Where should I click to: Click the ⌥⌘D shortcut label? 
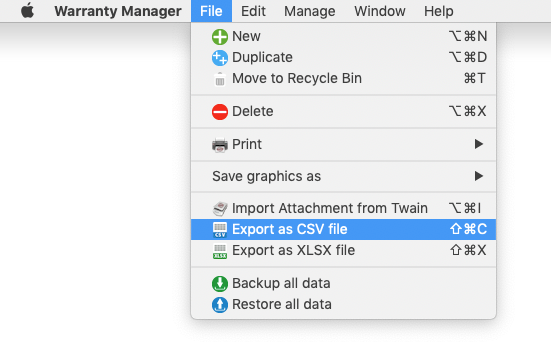click(x=468, y=57)
